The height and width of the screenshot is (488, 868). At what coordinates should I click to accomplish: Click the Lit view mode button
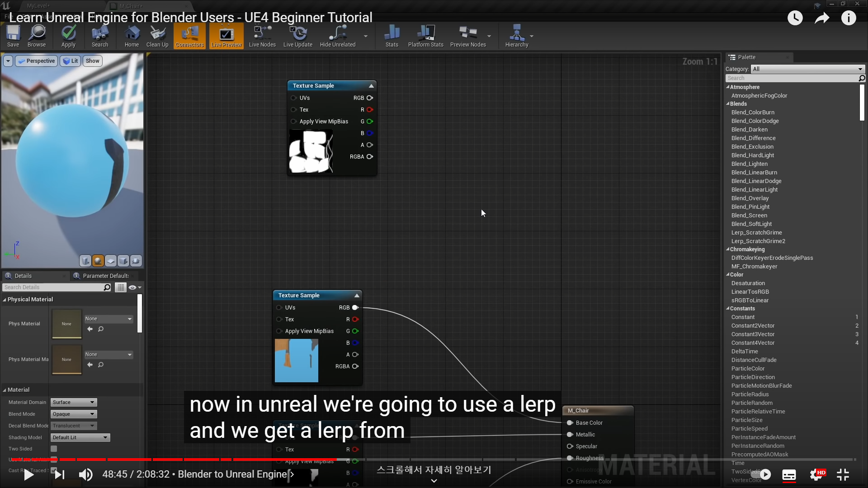point(71,61)
